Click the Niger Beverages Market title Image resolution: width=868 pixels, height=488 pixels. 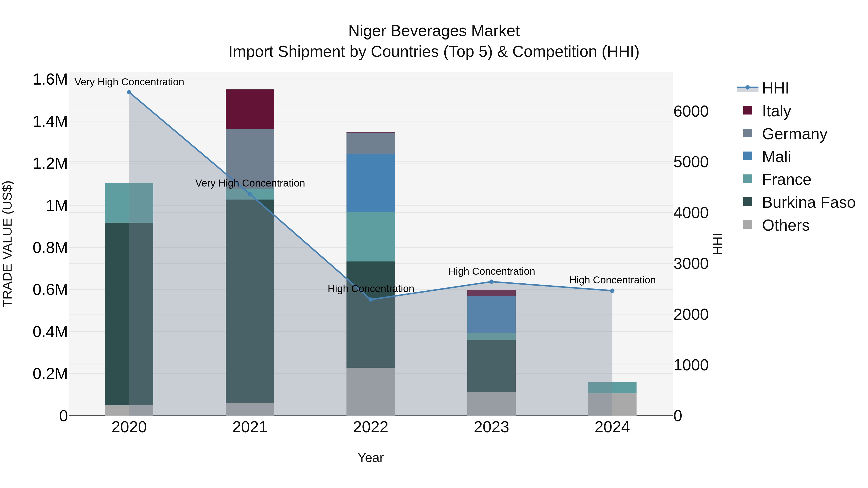pyautogui.click(x=434, y=31)
